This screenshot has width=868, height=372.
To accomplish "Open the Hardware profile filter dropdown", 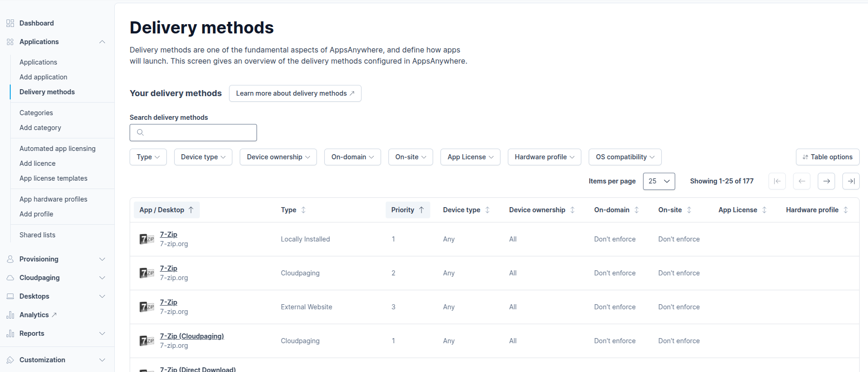I will (x=544, y=157).
